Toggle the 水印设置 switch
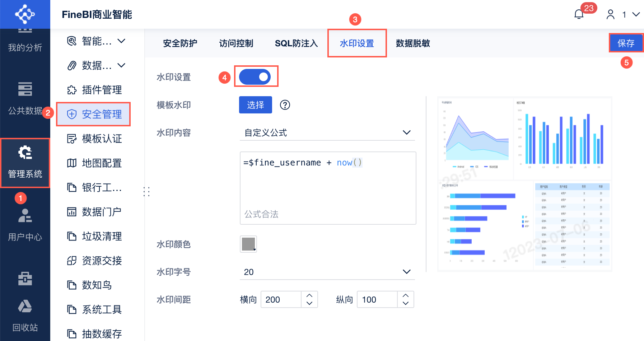This screenshot has width=644, height=341. (255, 77)
